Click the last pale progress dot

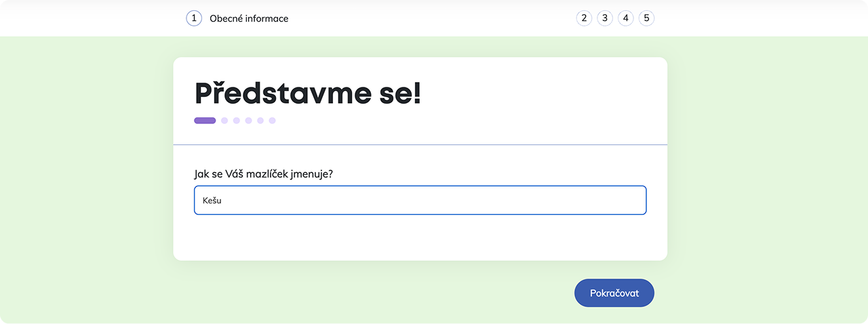273,121
